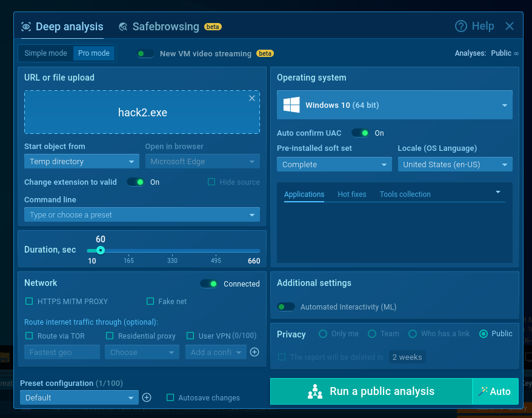Click the hack2.exe upload area

click(x=142, y=112)
